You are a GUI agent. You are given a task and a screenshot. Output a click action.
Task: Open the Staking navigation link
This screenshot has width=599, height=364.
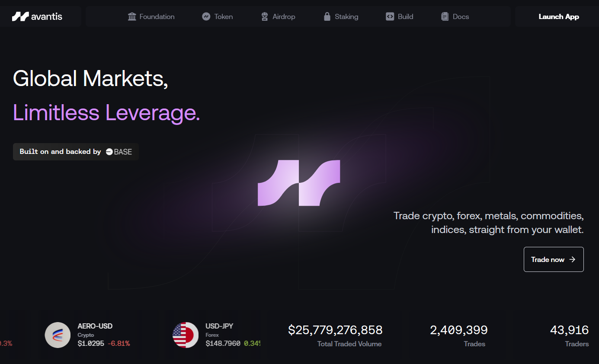pos(346,17)
